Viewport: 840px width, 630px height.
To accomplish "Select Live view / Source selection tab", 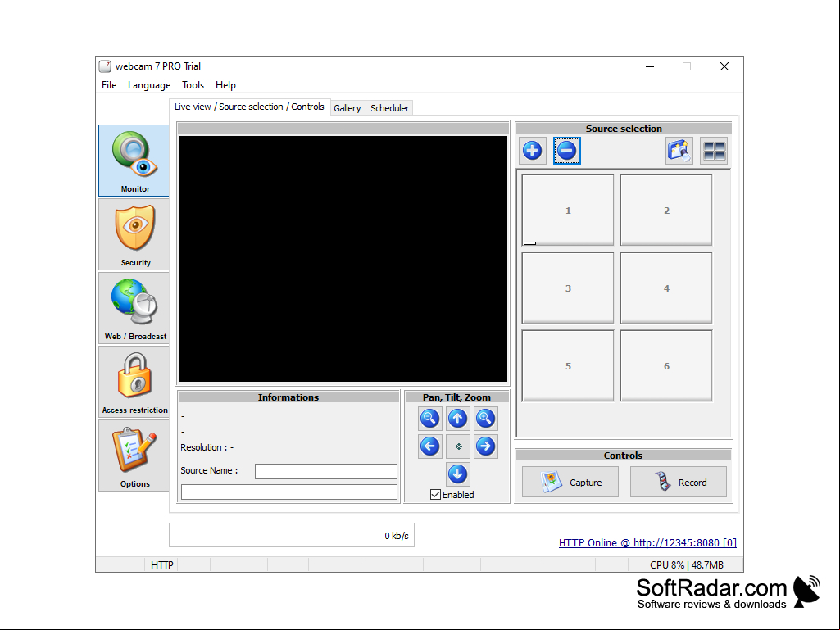I will [x=249, y=107].
